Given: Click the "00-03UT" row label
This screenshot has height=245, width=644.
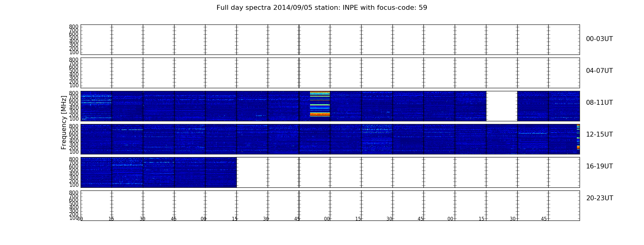Looking at the screenshot, I should pos(599,39).
